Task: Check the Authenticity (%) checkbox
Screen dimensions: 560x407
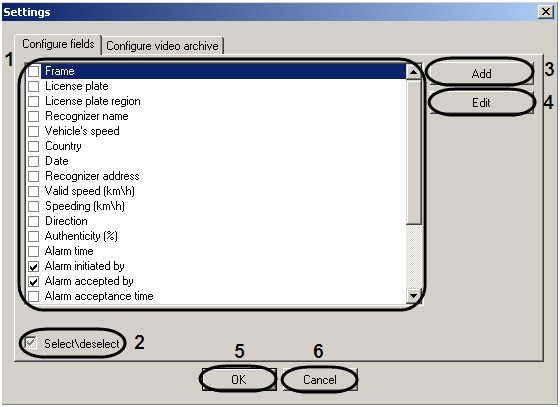Action: (x=34, y=236)
